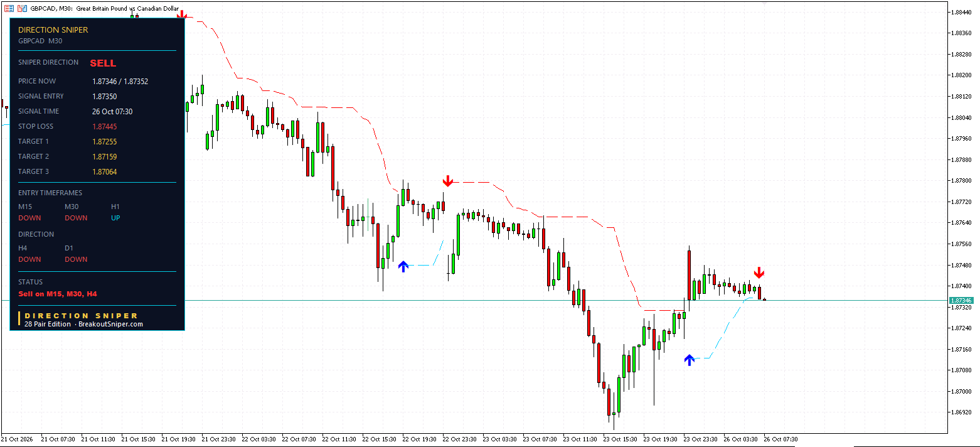Click the signal time value in the panel

[x=112, y=111]
